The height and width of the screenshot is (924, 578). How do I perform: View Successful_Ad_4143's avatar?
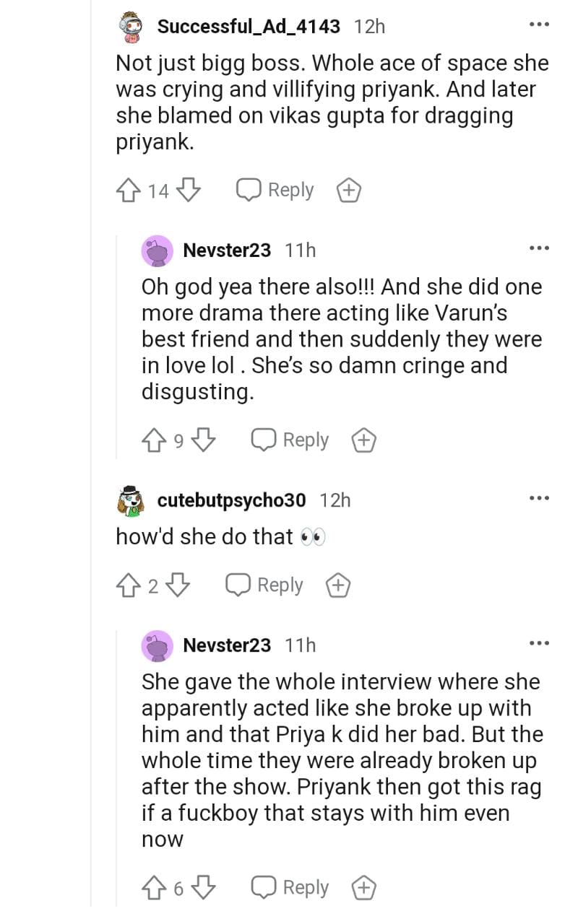click(x=132, y=27)
